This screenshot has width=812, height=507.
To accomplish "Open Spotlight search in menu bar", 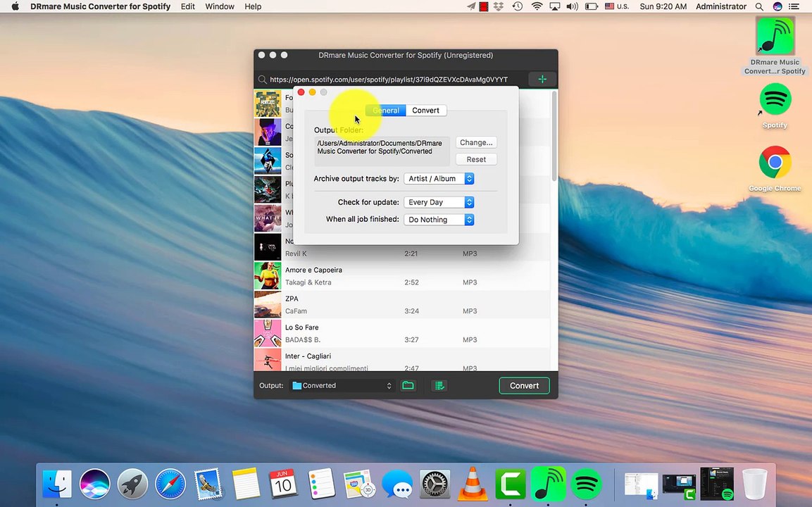I will (x=759, y=7).
